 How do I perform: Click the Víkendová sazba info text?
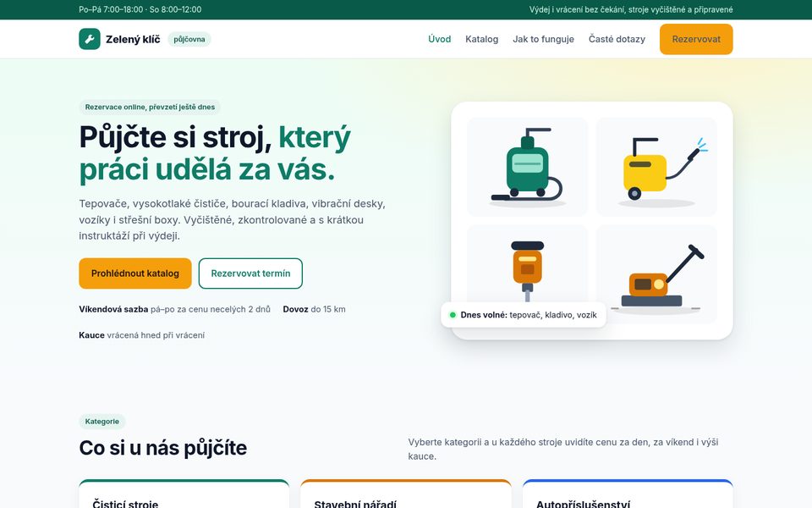(174, 310)
